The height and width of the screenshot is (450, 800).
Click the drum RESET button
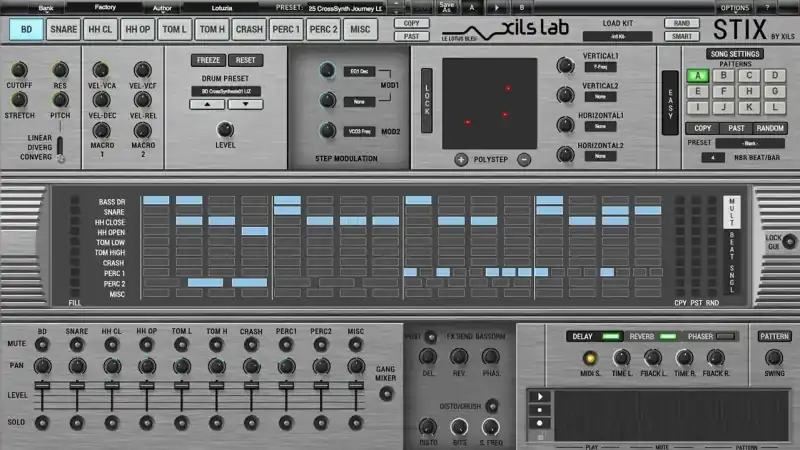tap(245, 60)
